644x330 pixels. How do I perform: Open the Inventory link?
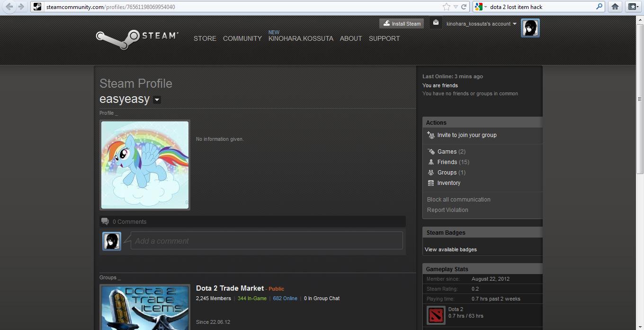448,183
